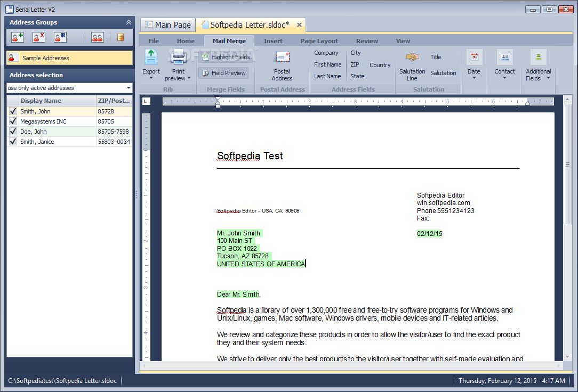Uncheck the Smith, John address
The image size is (578, 392).
[13, 111]
